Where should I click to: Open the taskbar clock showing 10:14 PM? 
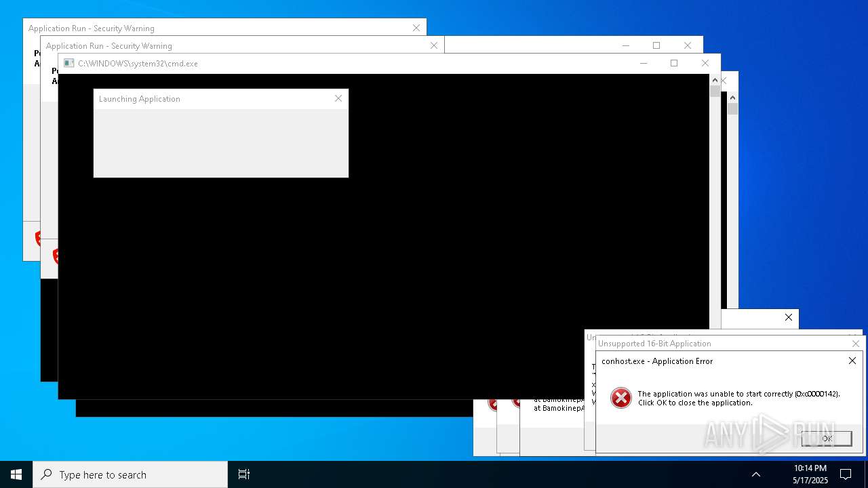(x=810, y=474)
